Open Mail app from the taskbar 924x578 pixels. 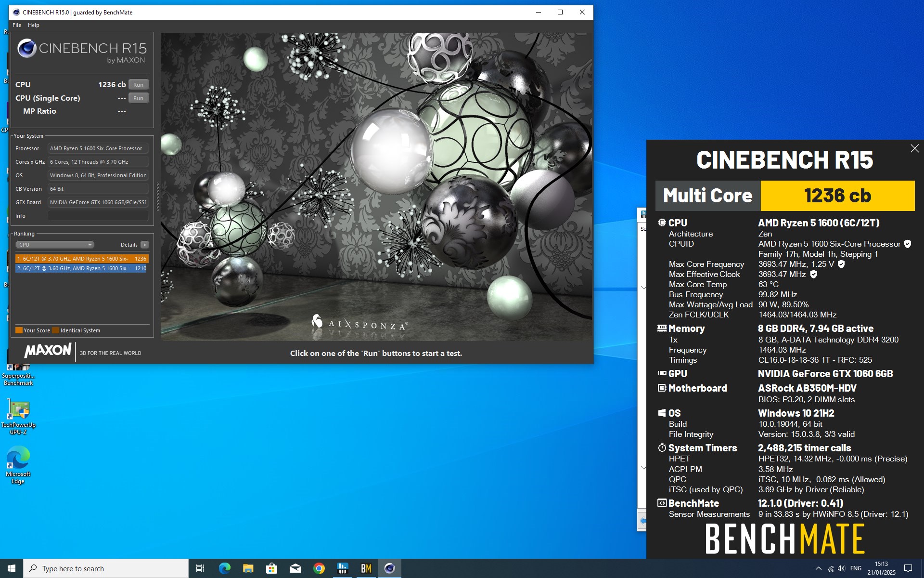click(x=295, y=568)
